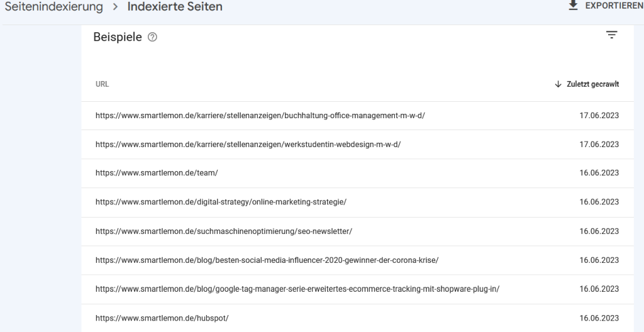The image size is (644, 332).
Task: Click crawl date of werkstudentin-webdesign row
Action: point(599,145)
